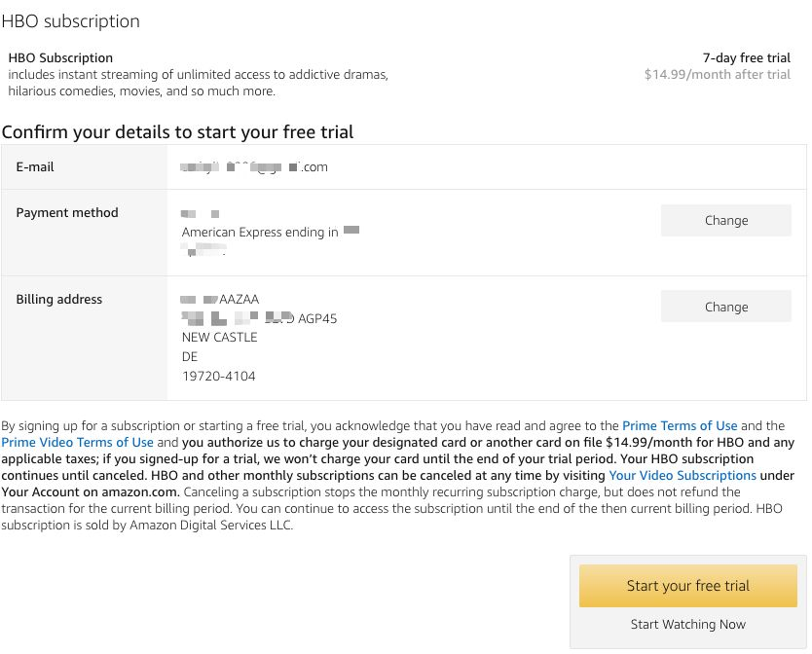The height and width of the screenshot is (654, 812).
Task: Click the DE state line in address
Action: coord(190,357)
